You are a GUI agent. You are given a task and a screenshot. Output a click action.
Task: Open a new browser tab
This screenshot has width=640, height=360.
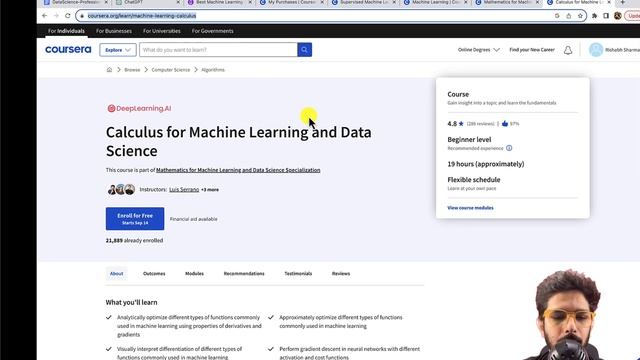pos(622,2)
